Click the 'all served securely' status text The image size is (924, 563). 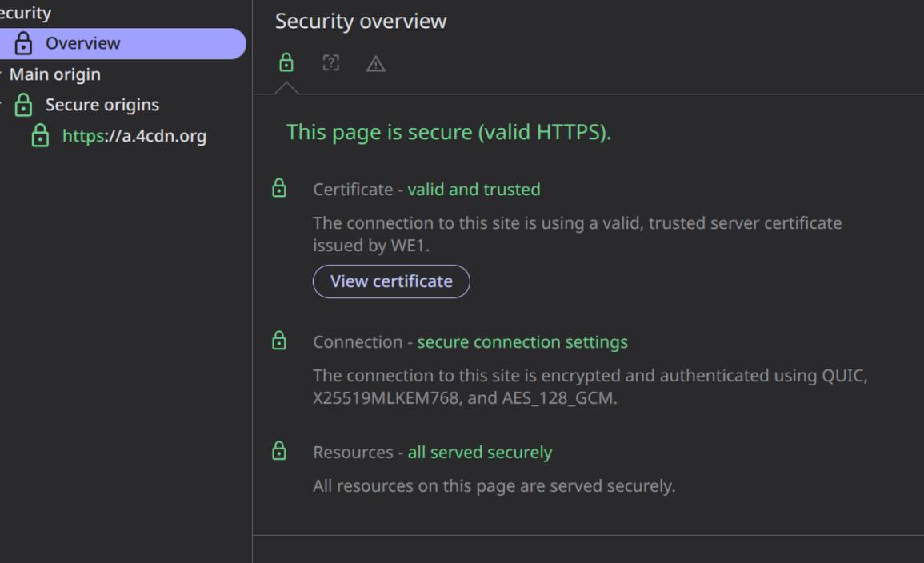(x=480, y=453)
